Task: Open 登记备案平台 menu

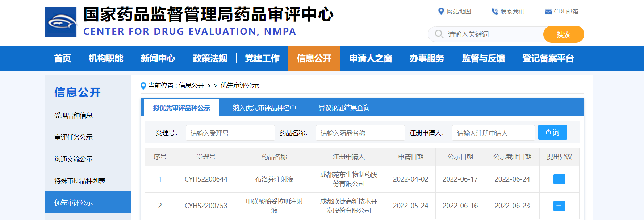Action: click(x=548, y=58)
